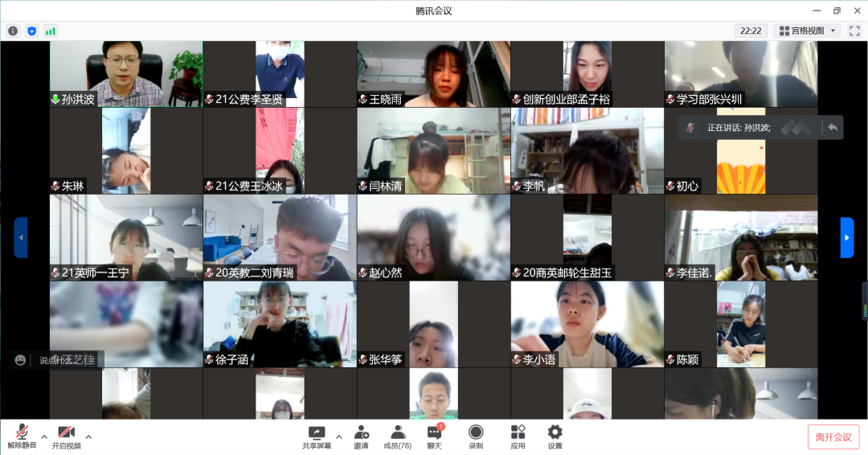Click the emoji smiley icon

tap(20, 360)
